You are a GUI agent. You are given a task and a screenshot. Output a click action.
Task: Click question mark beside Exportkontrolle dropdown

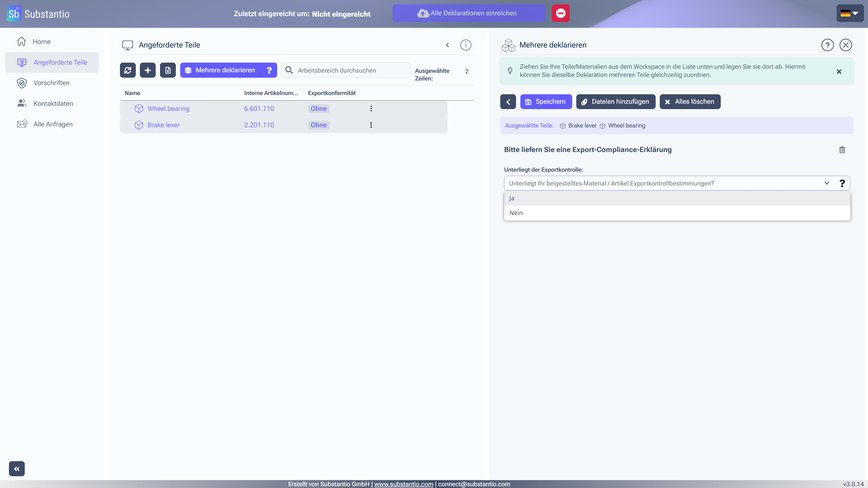pyautogui.click(x=842, y=183)
